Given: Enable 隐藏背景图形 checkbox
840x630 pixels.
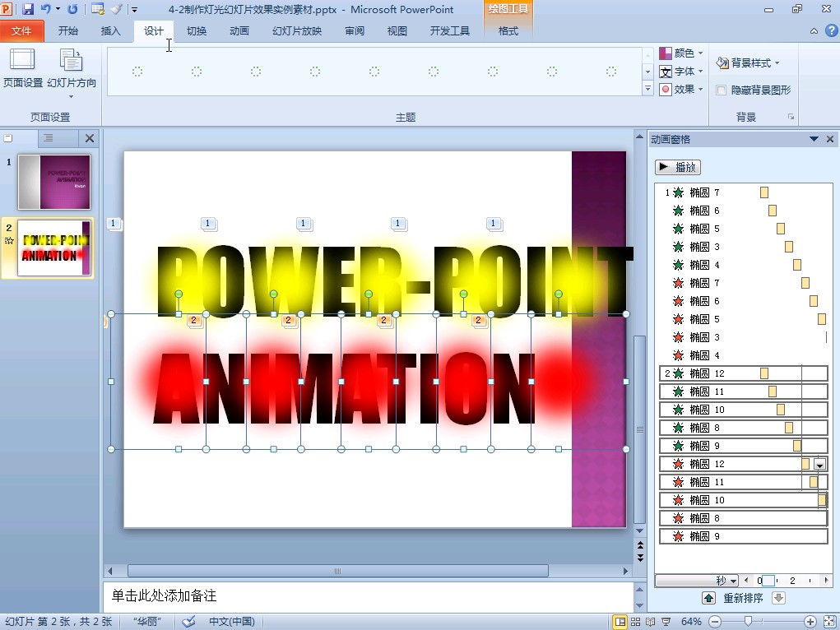Looking at the screenshot, I should (722, 90).
